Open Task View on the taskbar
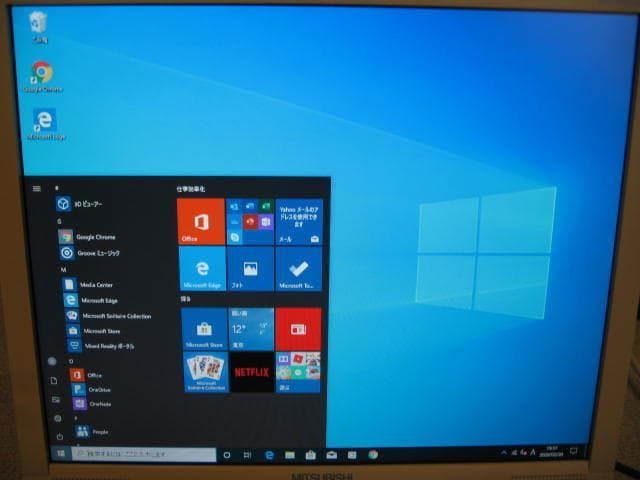 pos(247,455)
